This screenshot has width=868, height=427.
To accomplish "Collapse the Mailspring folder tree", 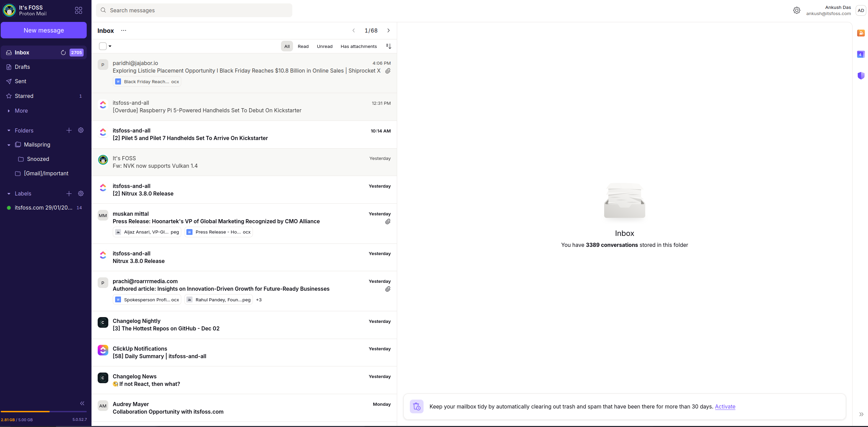I will point(9,145).
